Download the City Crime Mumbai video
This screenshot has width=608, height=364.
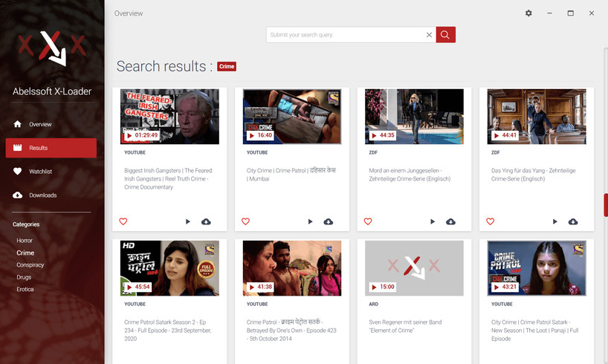pos(329,221)
